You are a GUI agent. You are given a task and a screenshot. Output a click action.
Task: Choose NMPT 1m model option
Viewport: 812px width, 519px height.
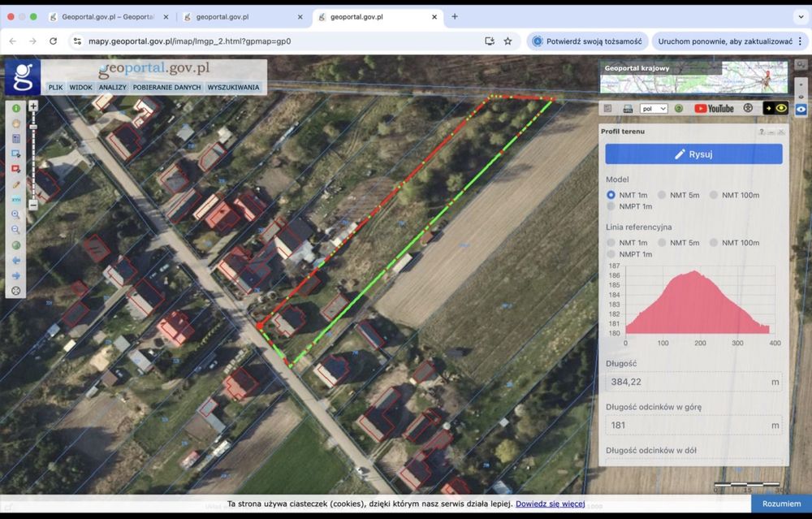click(x=611, y=206)
